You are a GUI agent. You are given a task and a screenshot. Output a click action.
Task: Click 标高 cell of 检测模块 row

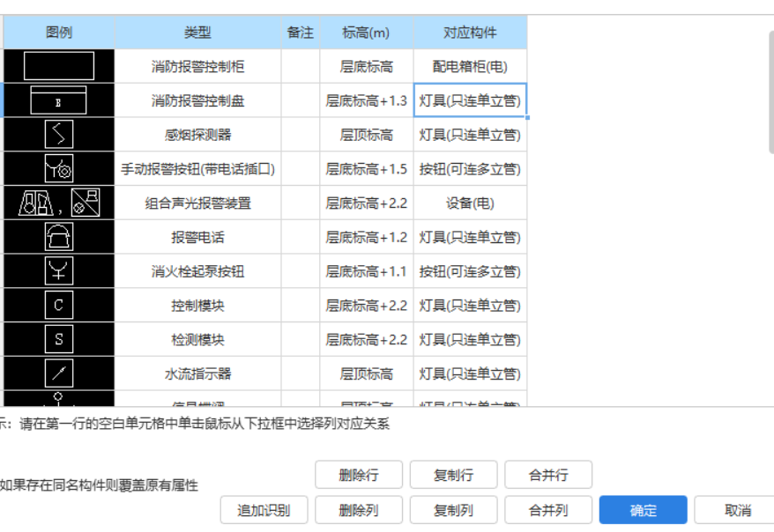[x=366, y=339]
